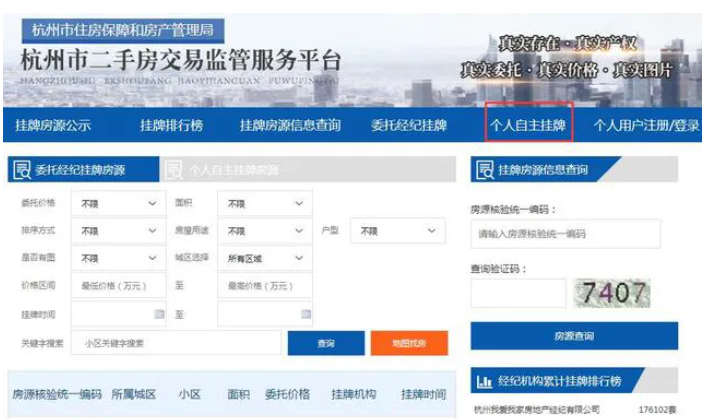The height and width of the screenshot is (419, 702).
Task: Open the 挂牌排行榜 menu item
Action: pyautogui.click(x=171, y=125)
